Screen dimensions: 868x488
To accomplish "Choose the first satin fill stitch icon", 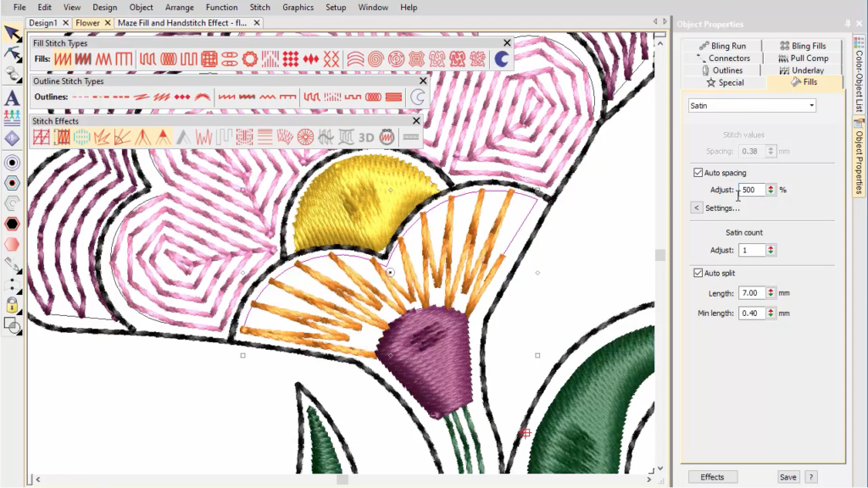I will tap(63, 59).
